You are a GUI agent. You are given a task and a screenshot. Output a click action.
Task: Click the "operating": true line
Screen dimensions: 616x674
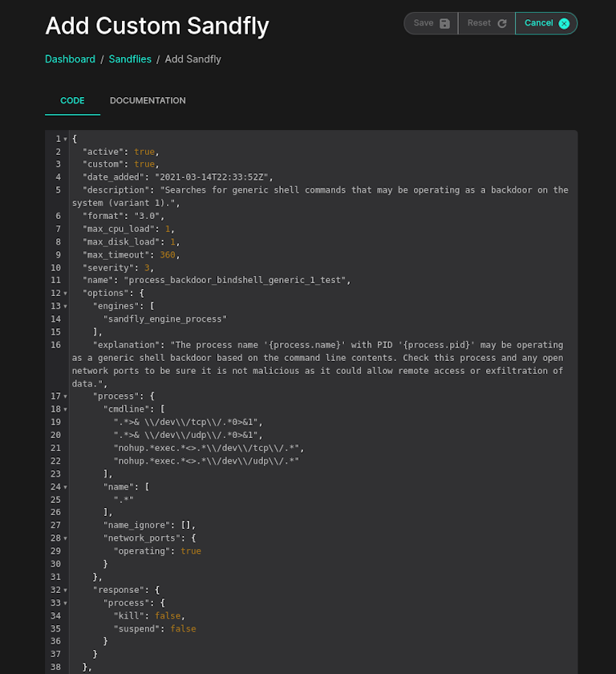(157, 551)
